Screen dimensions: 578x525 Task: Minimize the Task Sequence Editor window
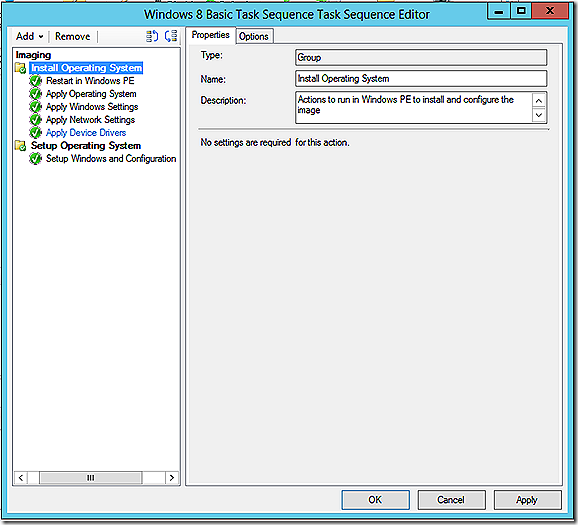tap(498, 11)
